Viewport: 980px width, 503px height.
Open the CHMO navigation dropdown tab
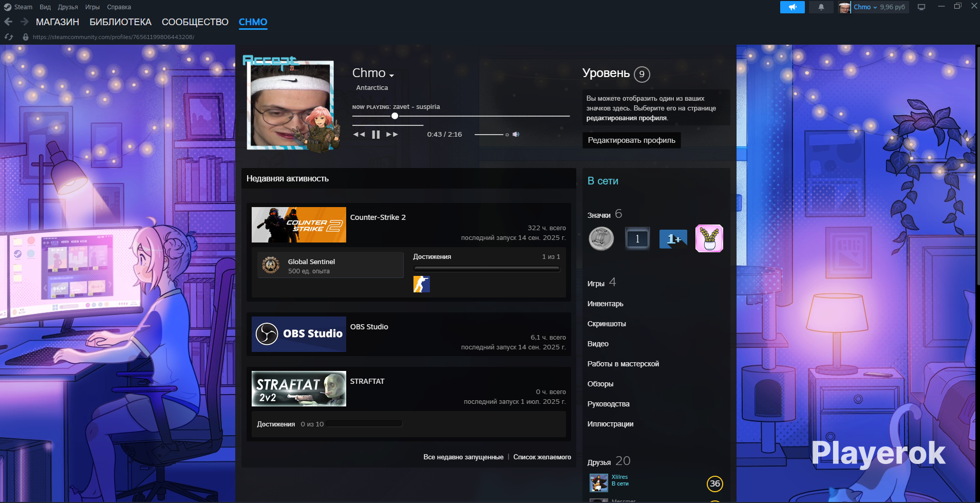pyautogui.click(x=253, y=22)
